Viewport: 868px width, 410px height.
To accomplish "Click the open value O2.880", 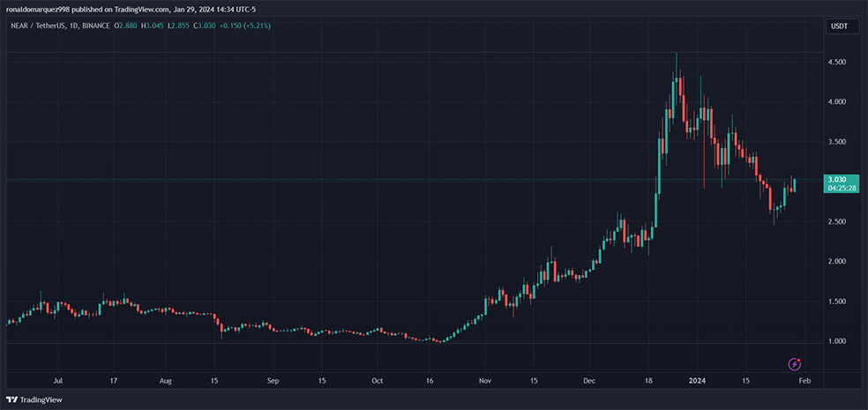I will pyautogui.click(x=124, y=26).
